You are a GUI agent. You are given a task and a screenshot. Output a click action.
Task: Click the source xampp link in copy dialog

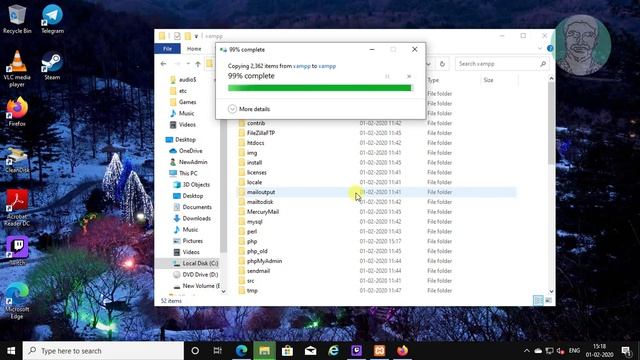302,66
